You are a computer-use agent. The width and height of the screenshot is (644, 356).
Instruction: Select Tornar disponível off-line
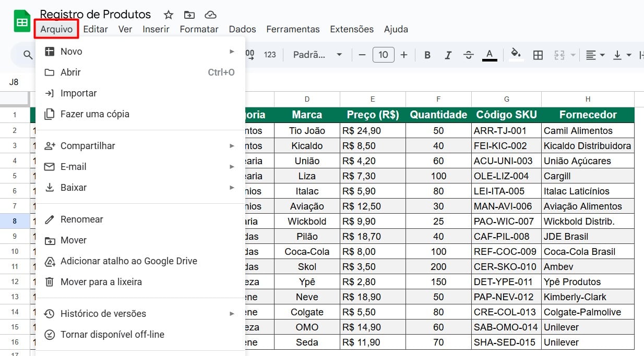coord(140,335)
